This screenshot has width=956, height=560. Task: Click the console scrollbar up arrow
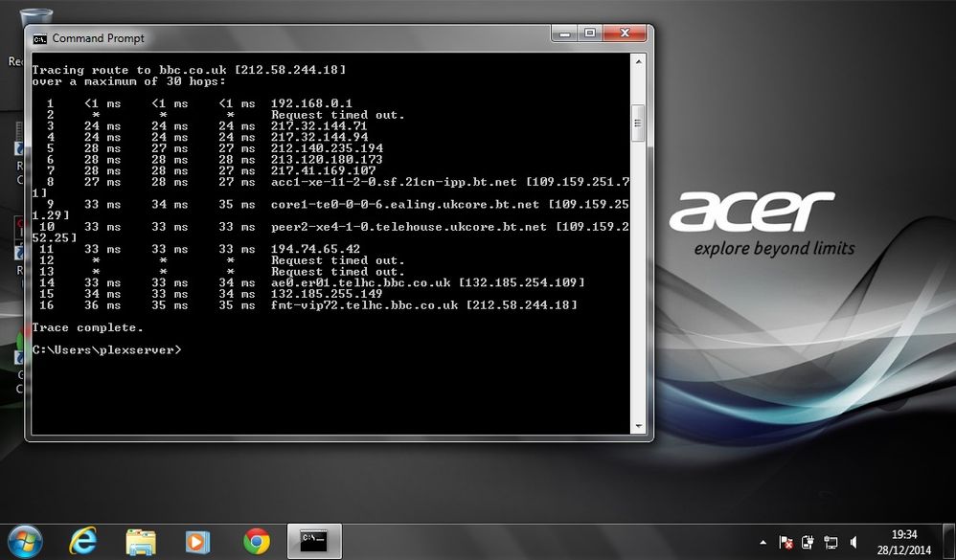coord(638,61)
